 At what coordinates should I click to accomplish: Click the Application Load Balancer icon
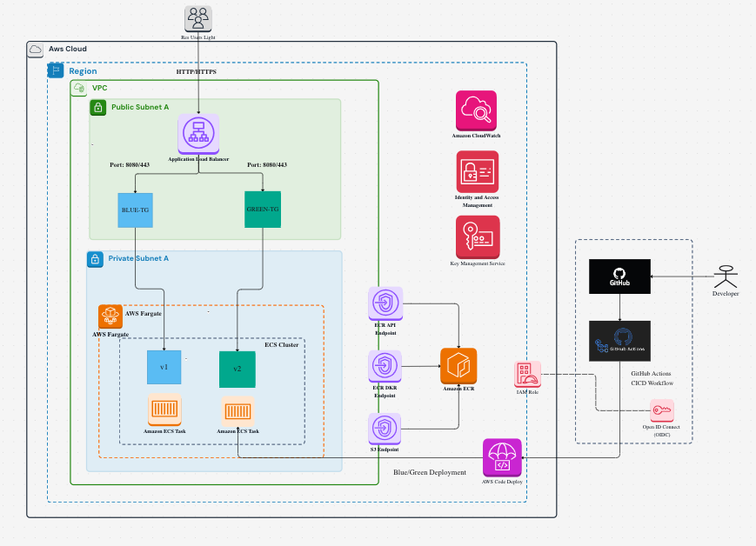[198, 134]
